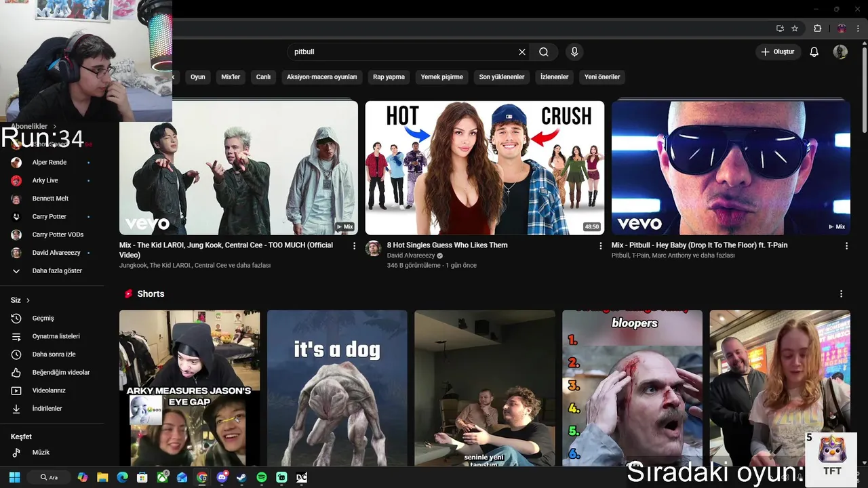The width and height of the screenshot is (868, 488).
Task: Open the Xbox app from the taskbar
Action: click(x=162, y=477)
